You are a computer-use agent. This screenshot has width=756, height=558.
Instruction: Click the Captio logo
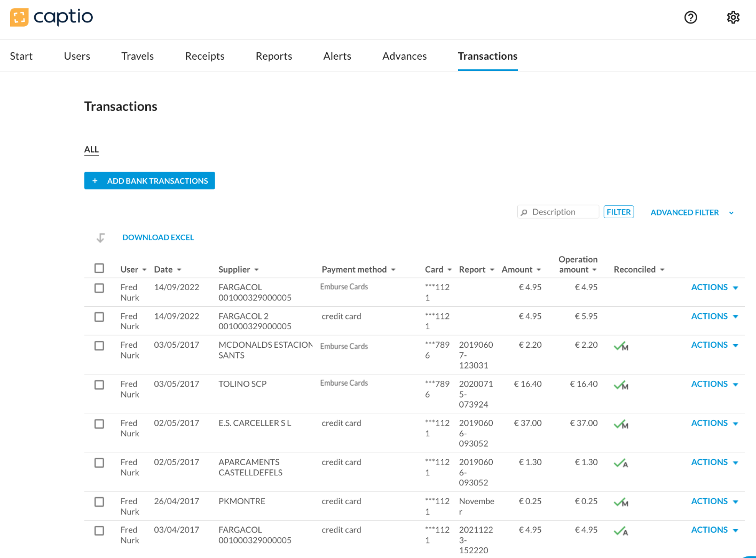[51, 17]
